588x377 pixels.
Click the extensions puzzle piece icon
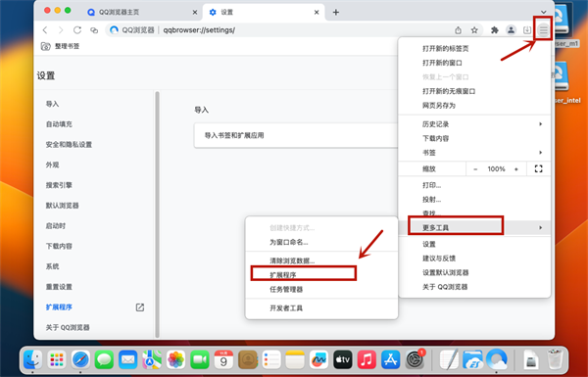pos(495,30)
